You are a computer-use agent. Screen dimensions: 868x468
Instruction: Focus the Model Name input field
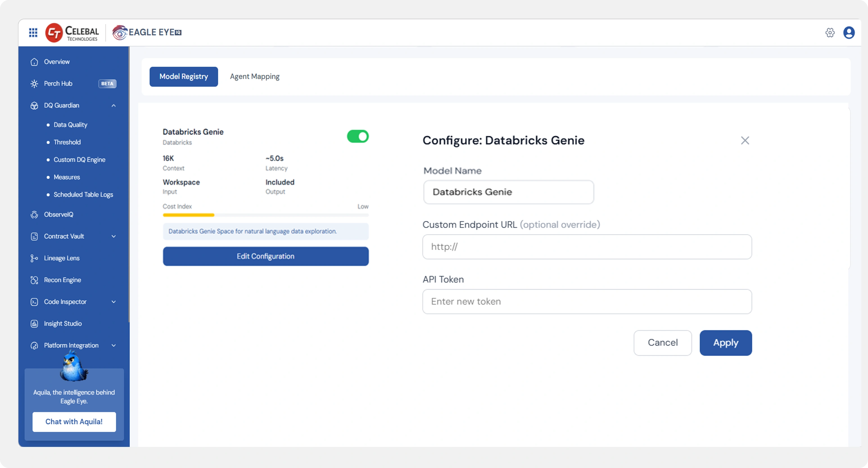click(508, 192)
